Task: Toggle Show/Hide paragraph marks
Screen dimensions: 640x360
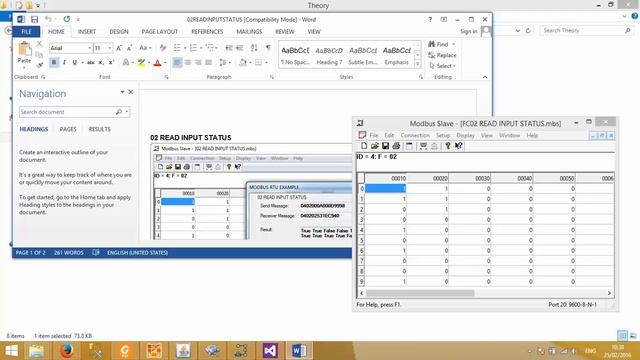Action: coord(268,48)
